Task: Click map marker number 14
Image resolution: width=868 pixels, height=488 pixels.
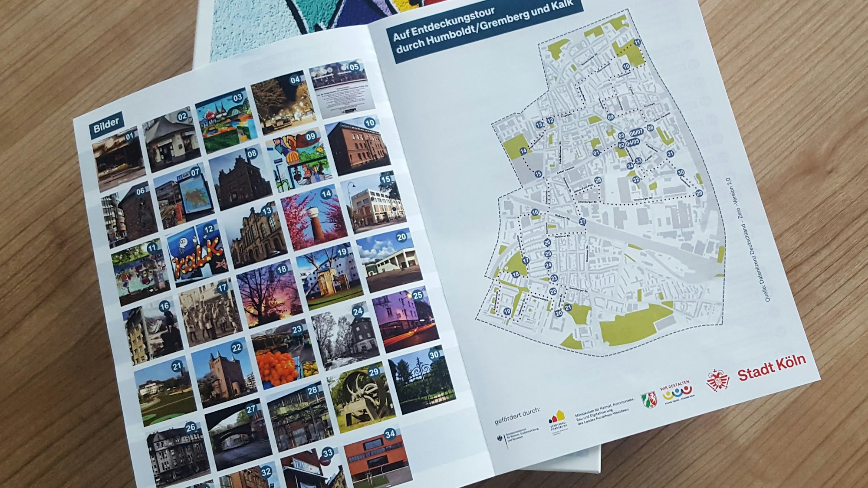Action: 523,151
